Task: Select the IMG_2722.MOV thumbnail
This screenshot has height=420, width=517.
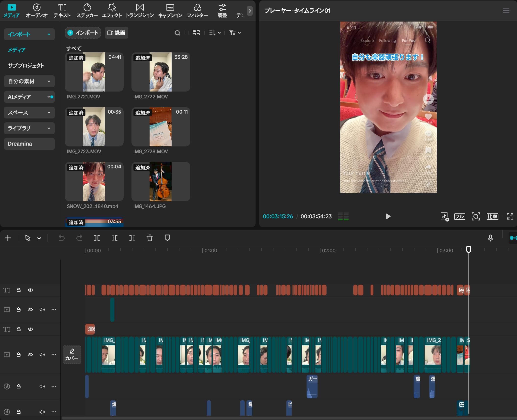Action: click(x=161, y=72)
